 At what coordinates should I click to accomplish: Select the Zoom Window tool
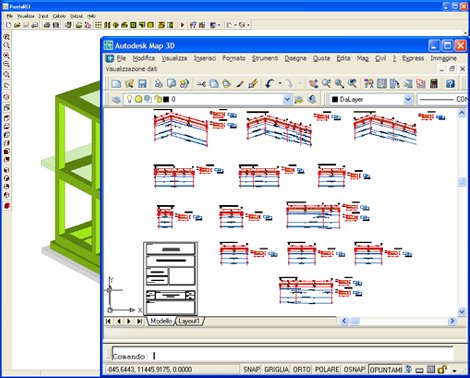pyautogui.click(x=339, y=83)
